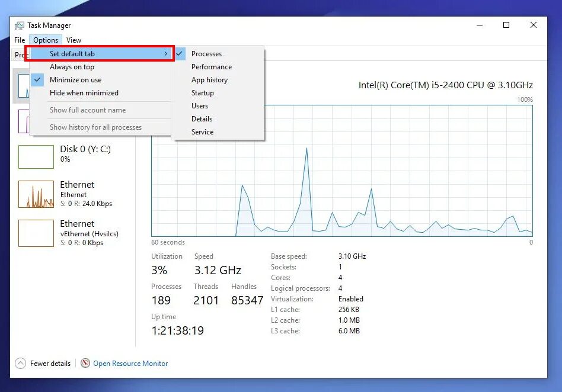Image resolution: width=562 pixels, height=392 pixels.
Task: Click Show full account name entry
Action: pos(100,110)
